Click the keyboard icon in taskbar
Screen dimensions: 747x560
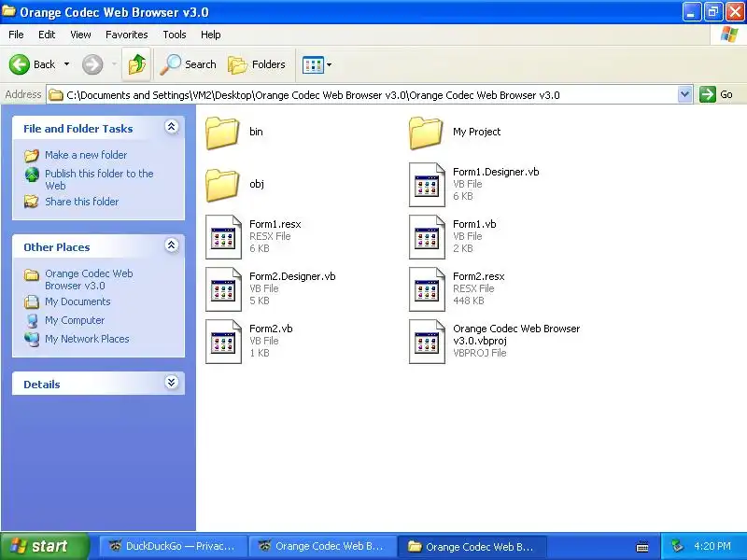point(642,547)
